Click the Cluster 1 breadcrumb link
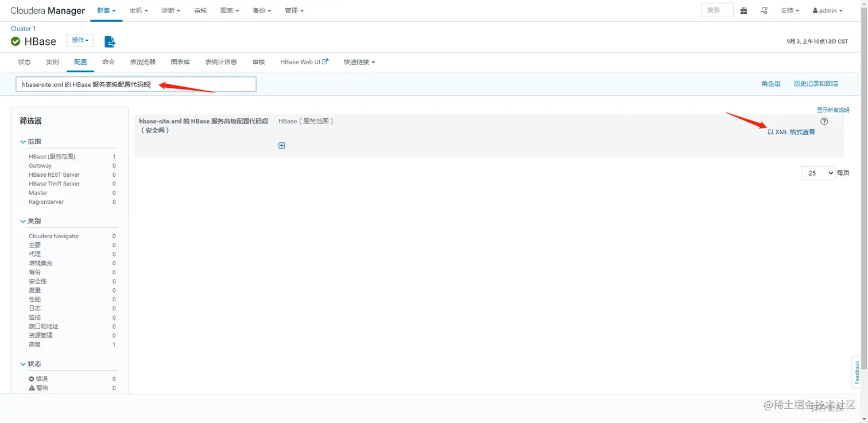 (23, 29)
